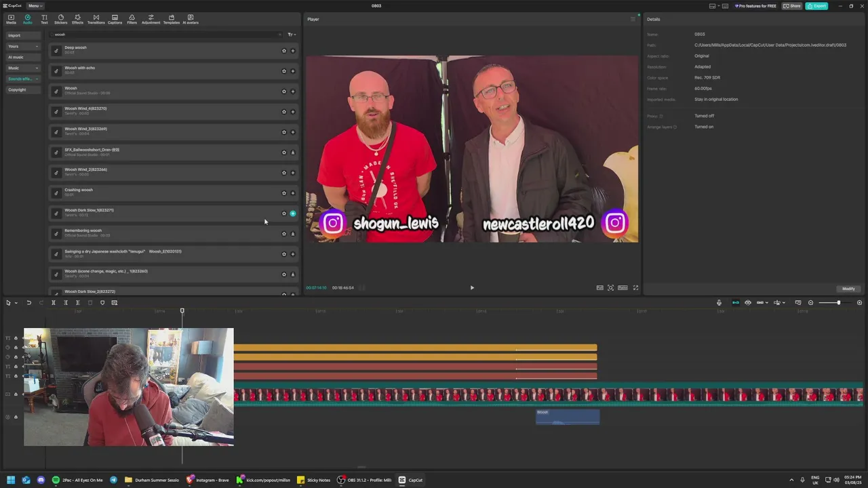Click the Export button
Screen dimensions: 868x488
pyautogui.click(x=817, y=6)
